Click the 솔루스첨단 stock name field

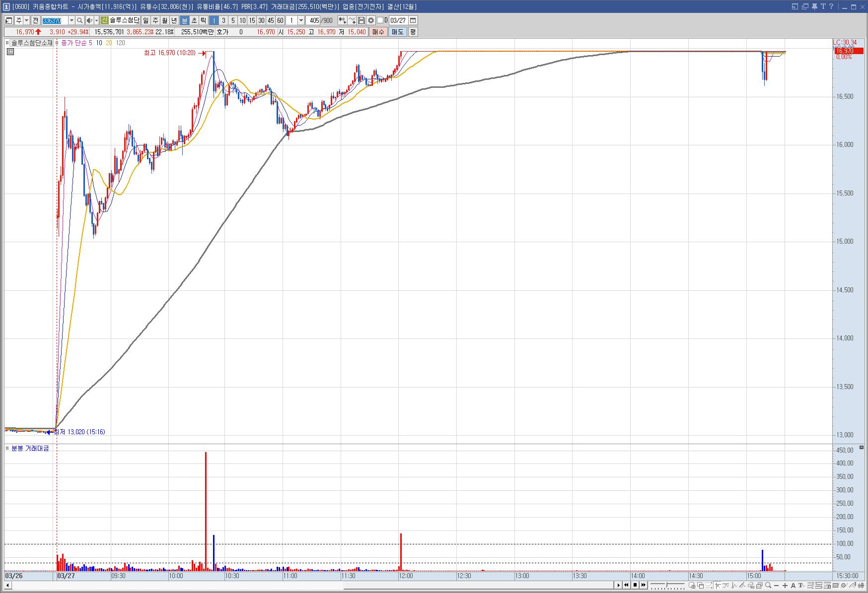(125, 20)
